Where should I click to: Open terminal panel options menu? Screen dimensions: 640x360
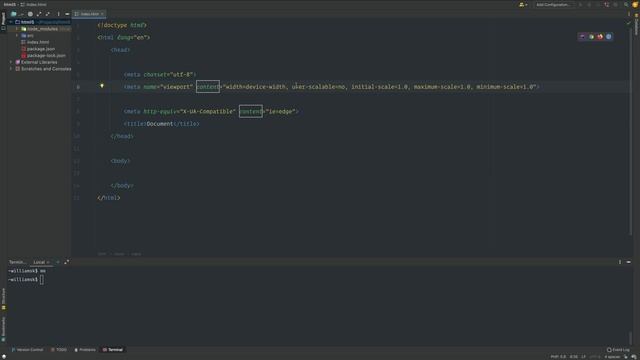coord(620,262)
